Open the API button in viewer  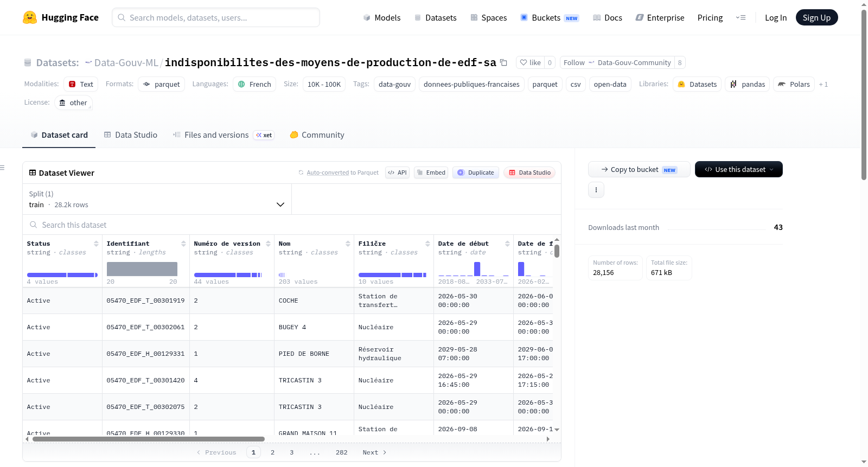[x=397, y=172]
